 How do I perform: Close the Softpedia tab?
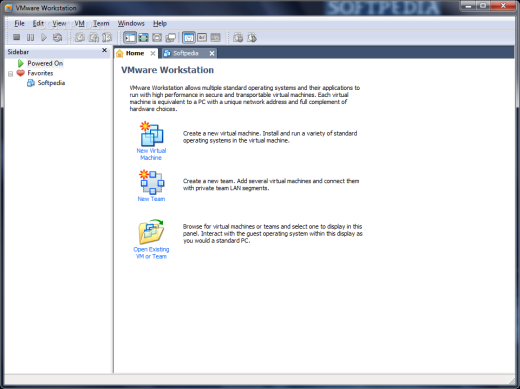[212, 53]
